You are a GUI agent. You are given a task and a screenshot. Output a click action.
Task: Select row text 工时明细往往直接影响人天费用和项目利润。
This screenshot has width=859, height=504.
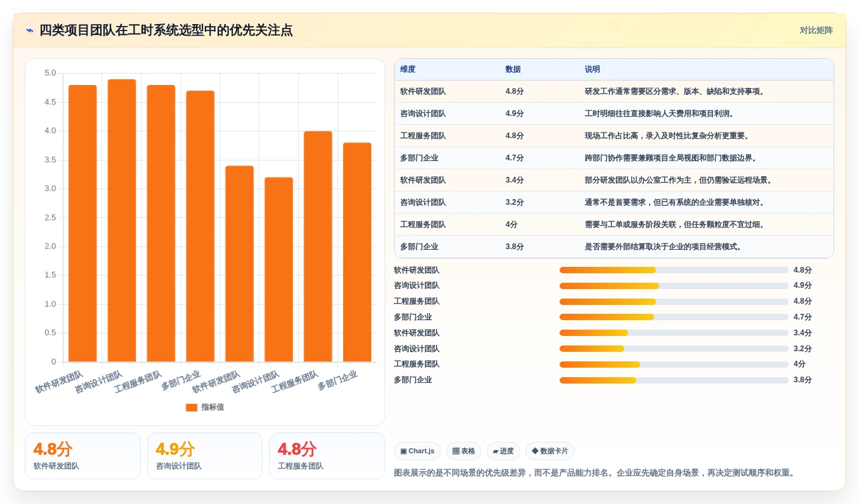pyautogui.click(x=660, y=113)
